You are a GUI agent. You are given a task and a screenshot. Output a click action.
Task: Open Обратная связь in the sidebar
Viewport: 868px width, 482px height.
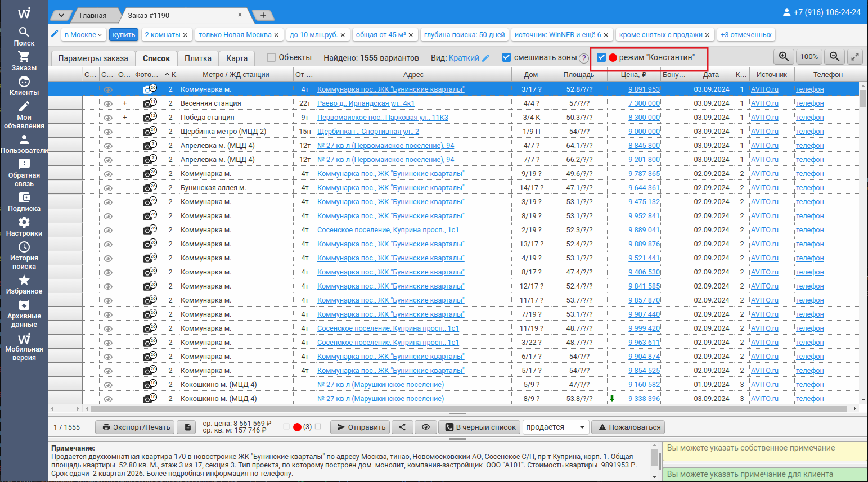coord(24,173)
